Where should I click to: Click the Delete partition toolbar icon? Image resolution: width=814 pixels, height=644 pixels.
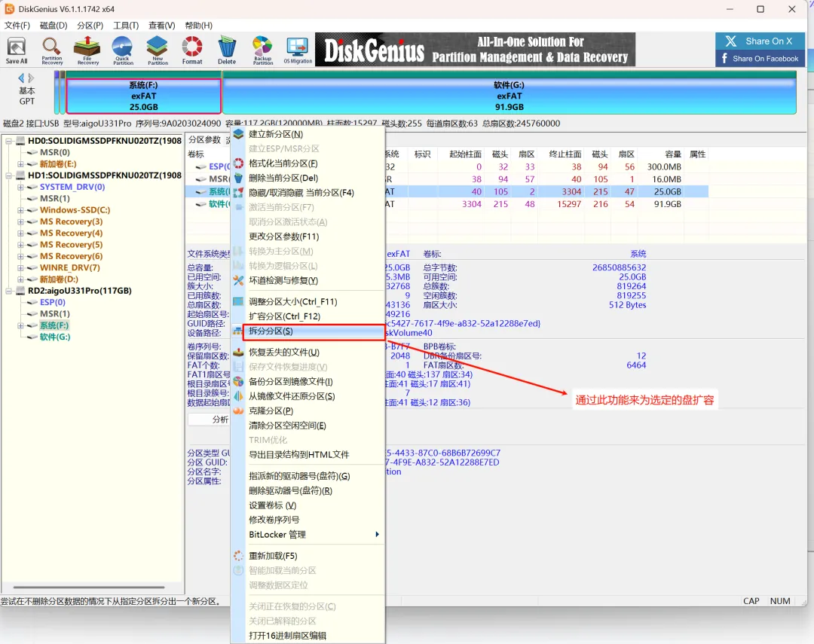(x=227, y=51)
